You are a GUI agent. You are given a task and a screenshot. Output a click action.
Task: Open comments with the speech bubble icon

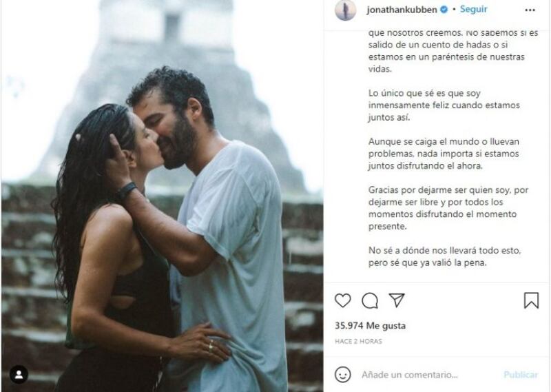[x=370, y=300]
